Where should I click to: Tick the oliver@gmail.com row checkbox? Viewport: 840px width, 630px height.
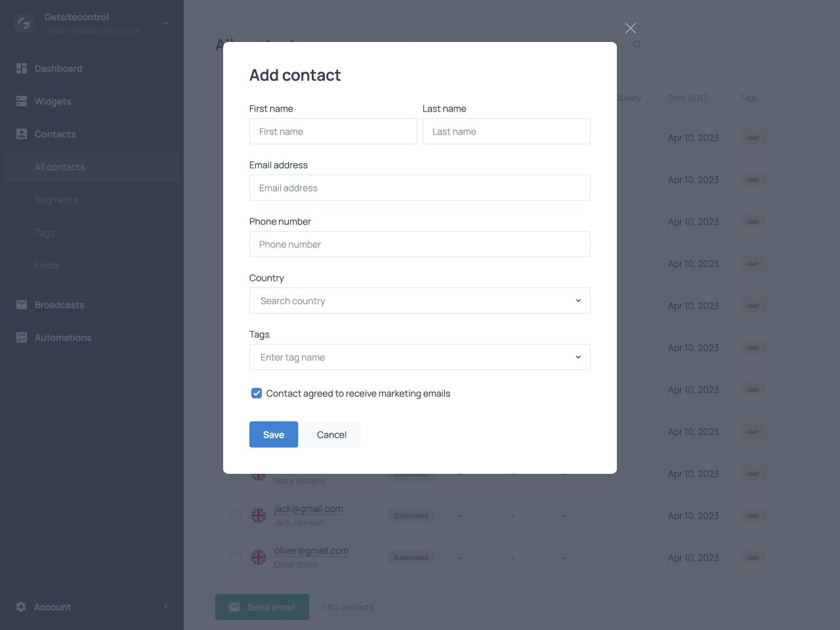(235, 558)
